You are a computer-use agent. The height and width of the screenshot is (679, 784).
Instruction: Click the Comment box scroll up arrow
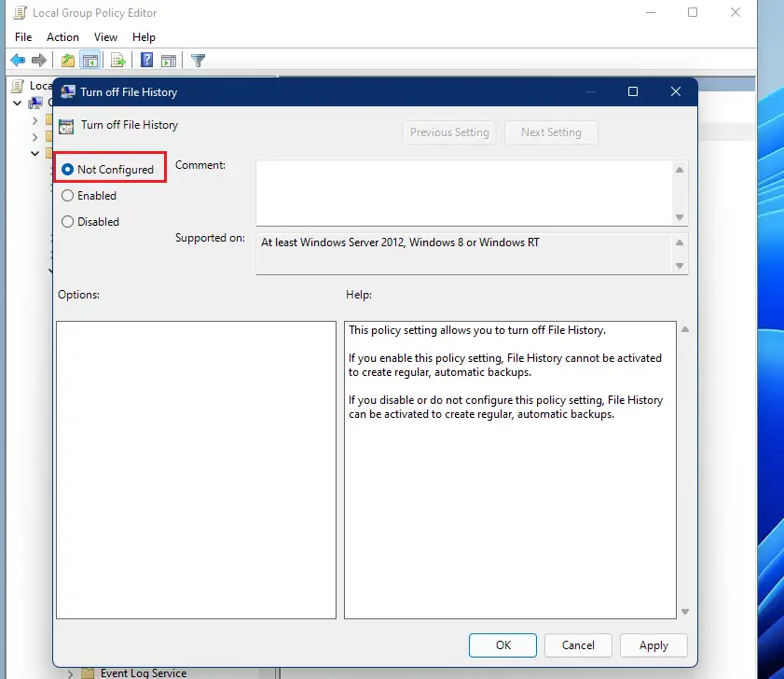click(x=680, y=170)
